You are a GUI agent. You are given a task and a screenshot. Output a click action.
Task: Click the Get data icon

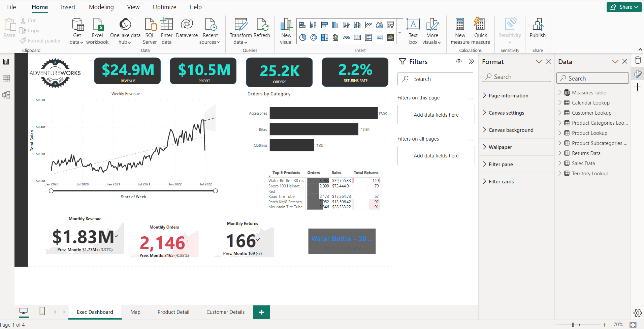click(x=77, y=25)
